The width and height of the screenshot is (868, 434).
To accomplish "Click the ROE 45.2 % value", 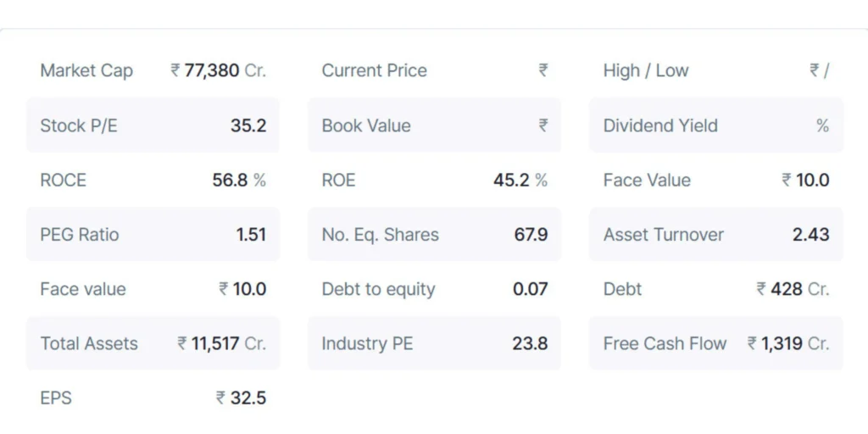I will tap(520, 180).
